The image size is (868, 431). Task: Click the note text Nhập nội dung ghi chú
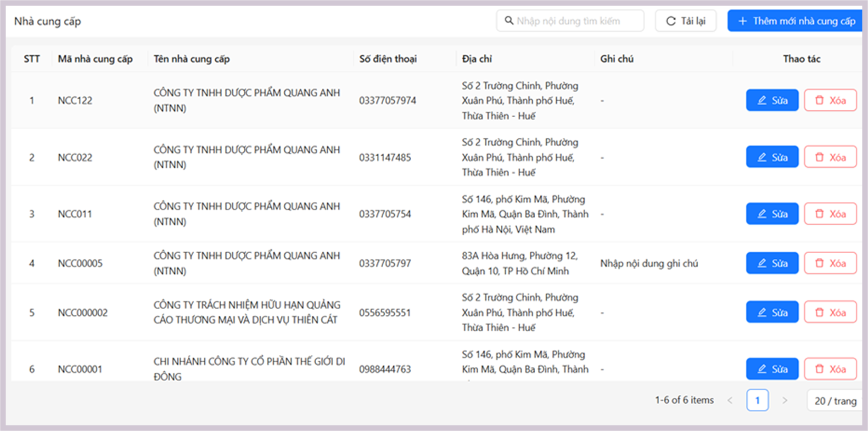[649, 263]
